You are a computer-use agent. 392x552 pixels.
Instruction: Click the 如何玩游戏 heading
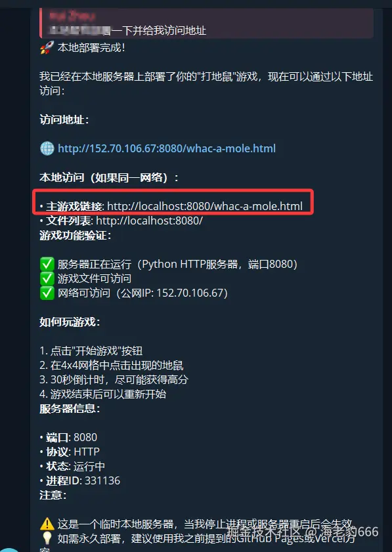pos(70,322)
